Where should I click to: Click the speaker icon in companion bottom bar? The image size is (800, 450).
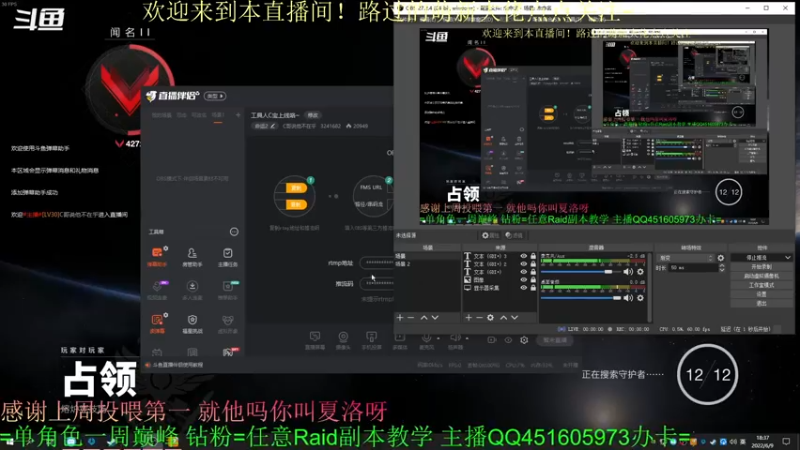(x=455, y=338)
